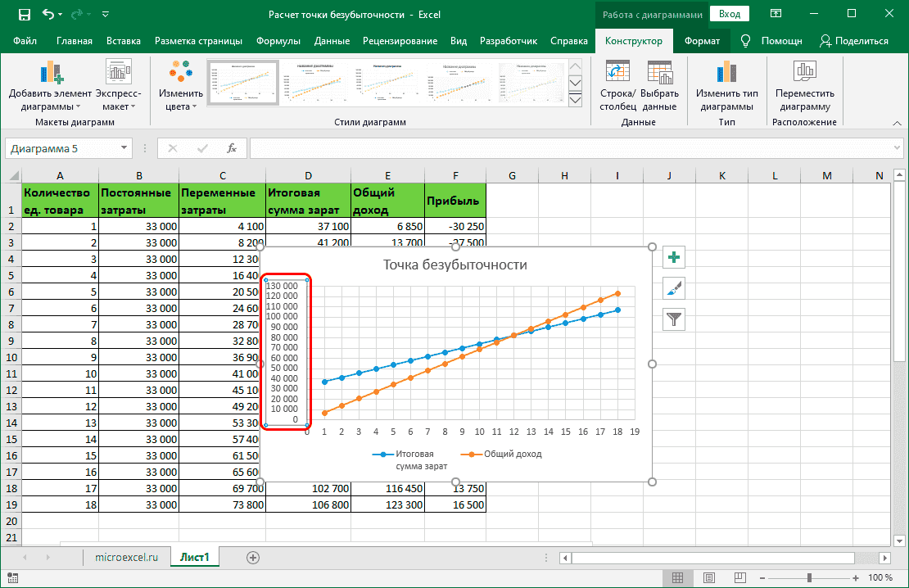Save workbook using Quick Access save icon
Viewport: 909px width, 588px height.
(x=24, y=15)
